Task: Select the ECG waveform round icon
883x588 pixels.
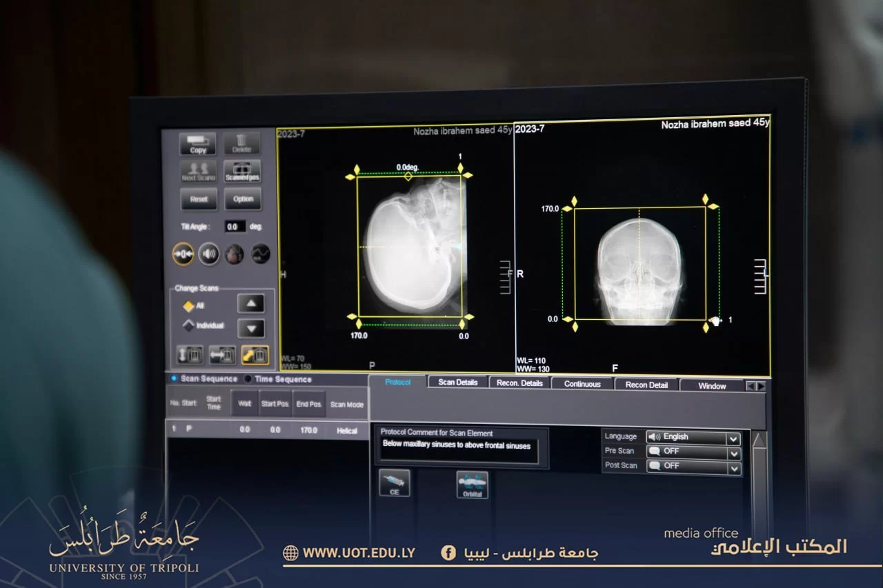Action: click(260, 254)
